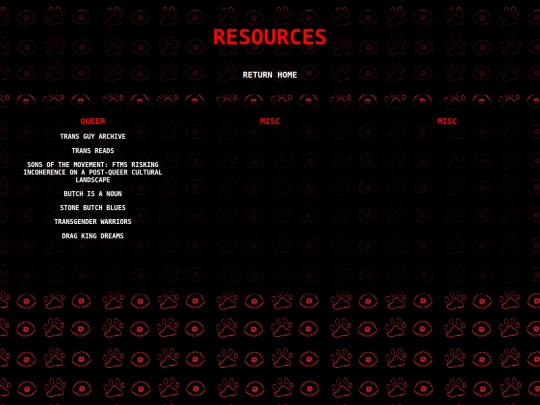Click the RESOURCES page title
This screenshot has width=540, height=405.
(270, 37)
